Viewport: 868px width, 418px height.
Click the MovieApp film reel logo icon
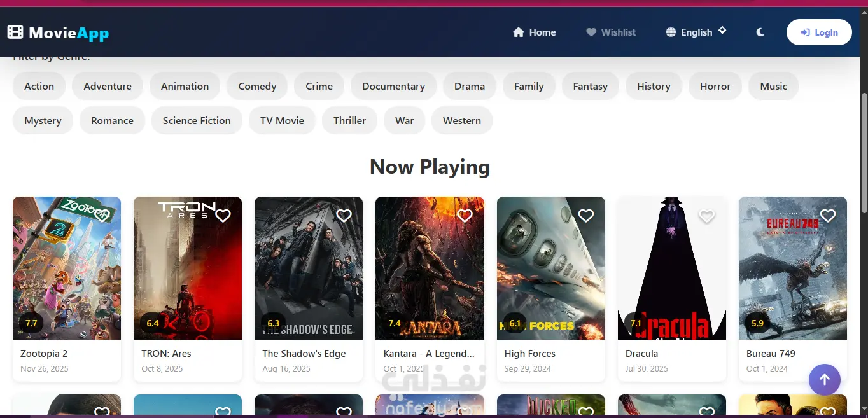point(15,32)
